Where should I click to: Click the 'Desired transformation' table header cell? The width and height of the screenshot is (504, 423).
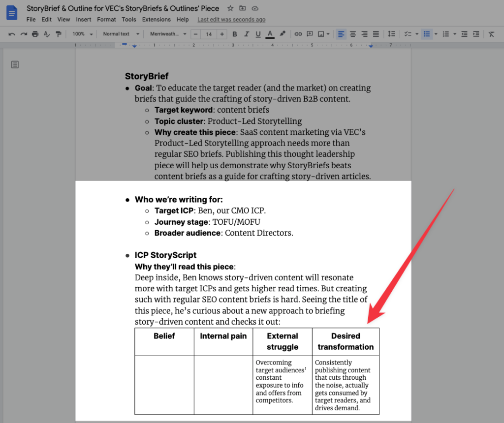click(x=346, y=342)
